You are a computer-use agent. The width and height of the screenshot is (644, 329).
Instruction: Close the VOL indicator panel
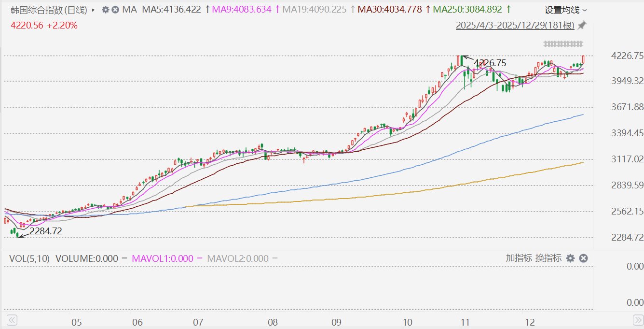tap(583, 258)
